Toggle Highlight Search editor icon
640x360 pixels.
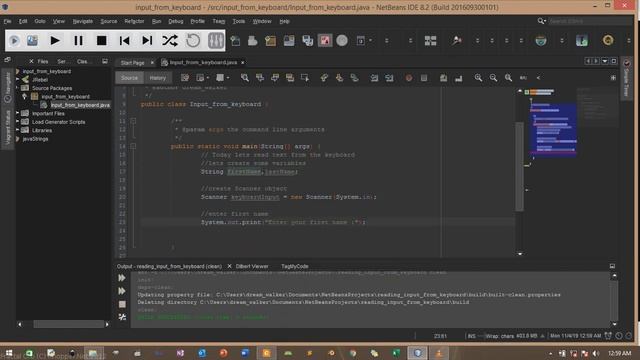[x=290, y=78]
